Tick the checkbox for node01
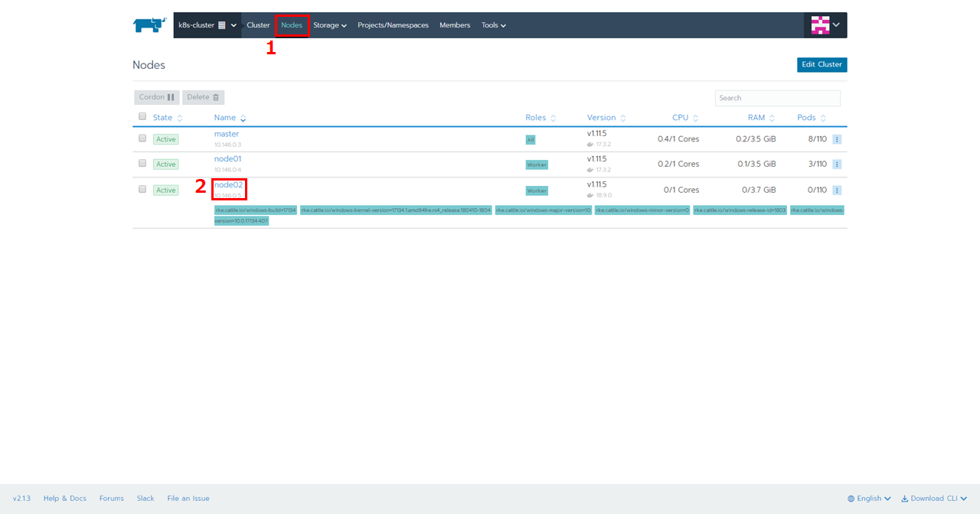The height and width of the screenshot is (514, 980). click(x=142, y=163)
